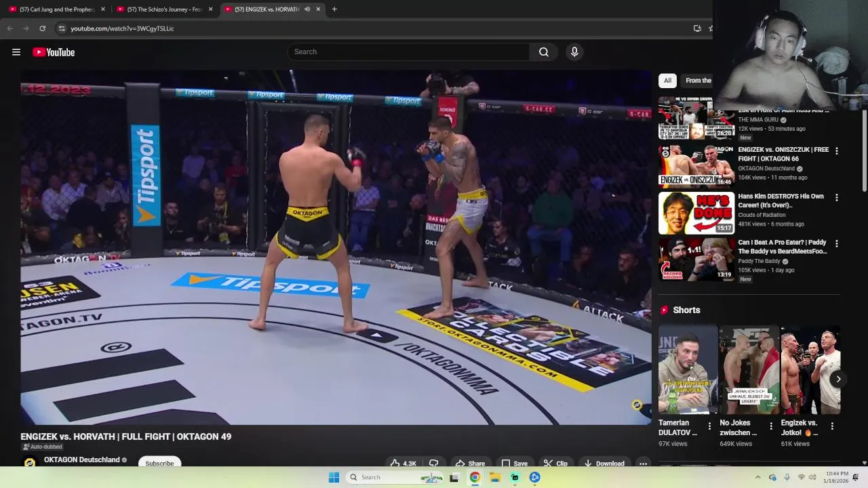Select the All filter chip

coord(667,81)
